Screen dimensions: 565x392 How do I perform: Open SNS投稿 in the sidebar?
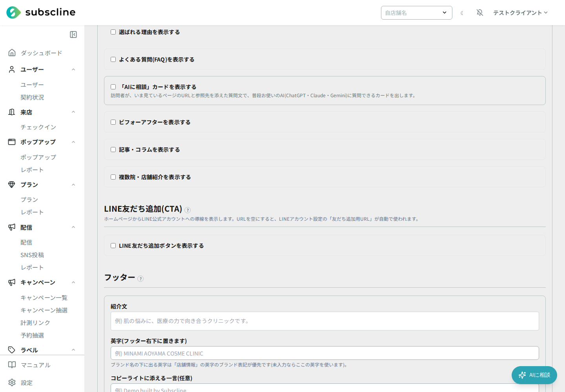point(32,255)
